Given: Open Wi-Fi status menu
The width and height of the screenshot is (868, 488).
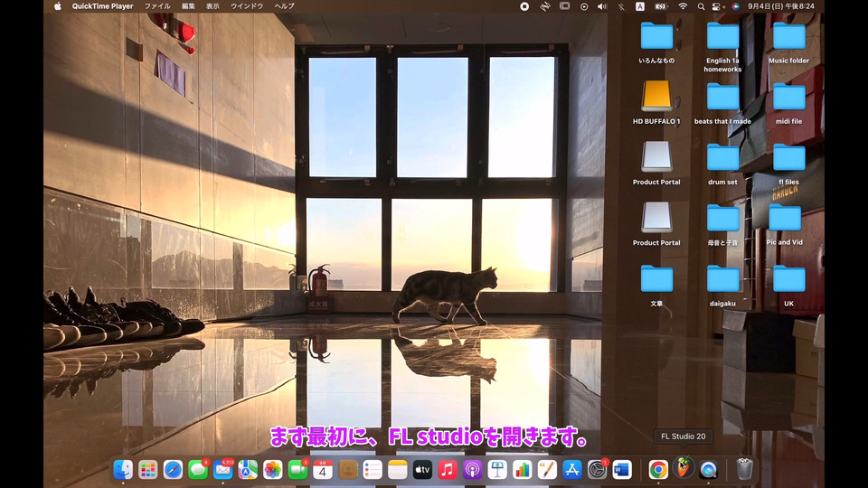Looking at the screenshot, I should [x=683, y=6].
